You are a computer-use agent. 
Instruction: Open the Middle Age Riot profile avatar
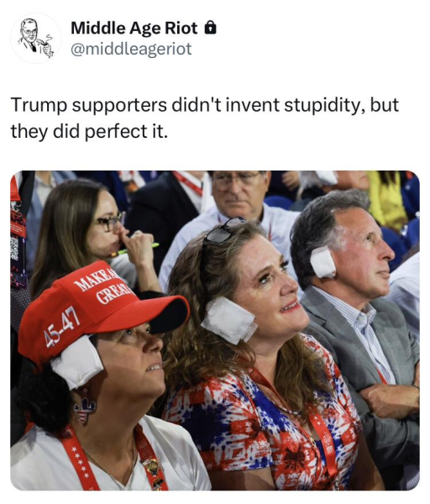point(35,38)
